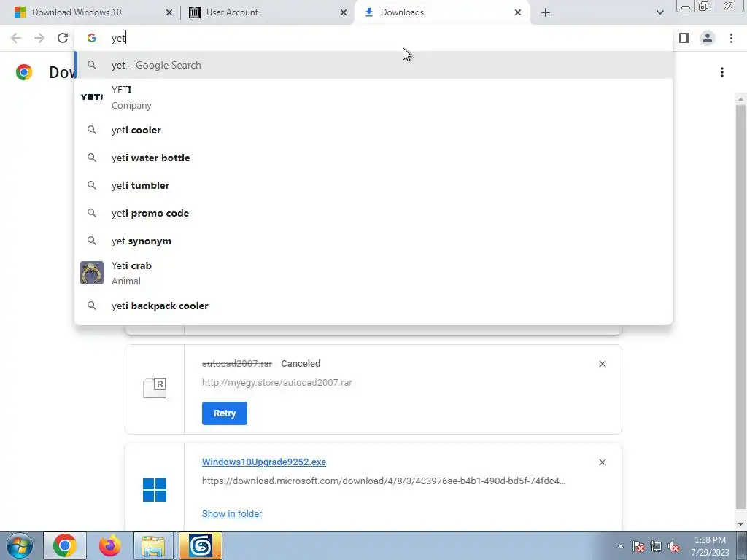Open the Downloads page three-dot menu
The width and height of the screenshot is (747, 560).
[722, 72]
